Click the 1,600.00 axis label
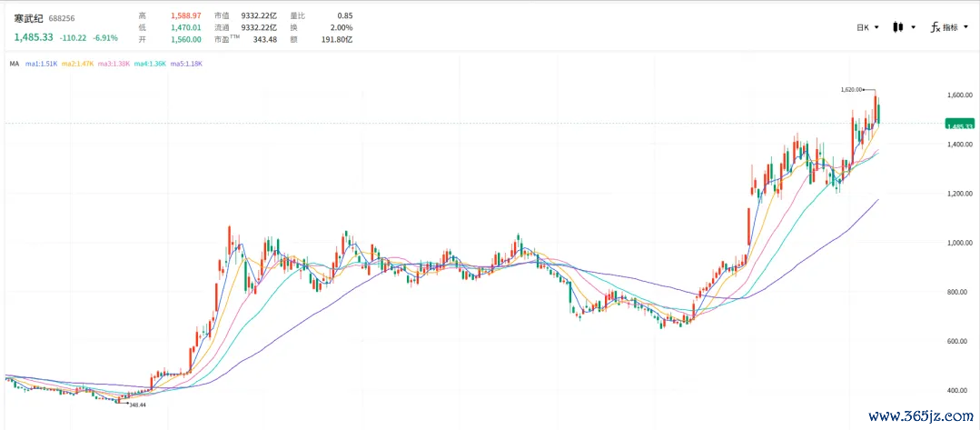The height and width of the screenshot is (430, 980). point(959,95)
